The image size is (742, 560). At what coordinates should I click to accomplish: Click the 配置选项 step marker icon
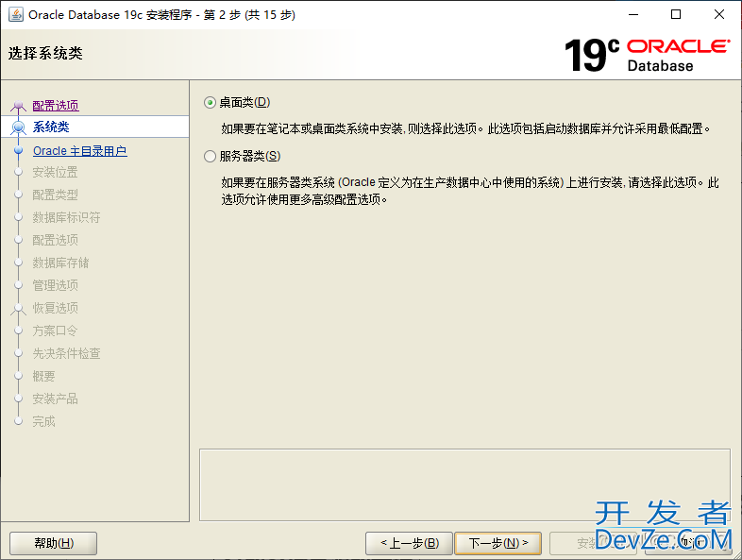[18, 106]
